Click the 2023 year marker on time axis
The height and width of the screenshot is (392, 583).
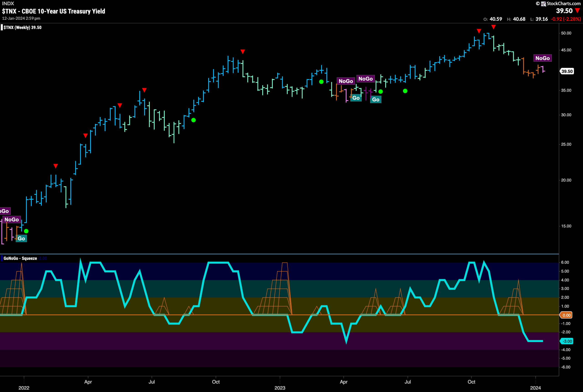click(x=280, y=388)
